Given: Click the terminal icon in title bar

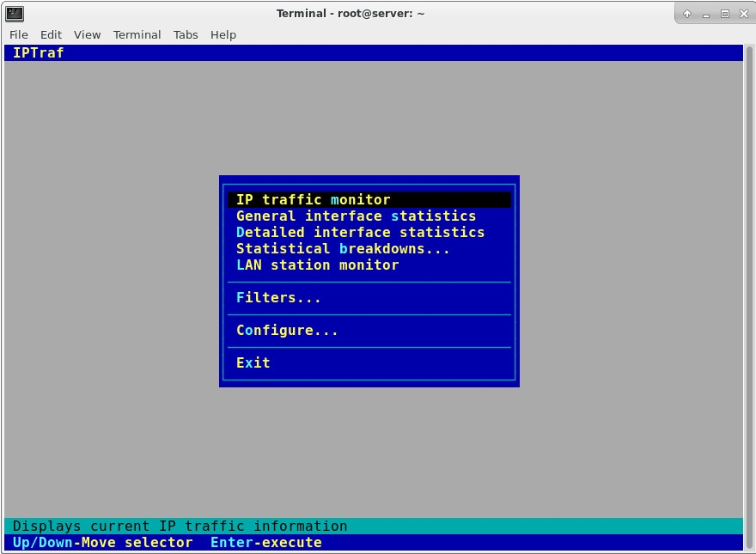Looking at the screenshot, I should point(15,14).
